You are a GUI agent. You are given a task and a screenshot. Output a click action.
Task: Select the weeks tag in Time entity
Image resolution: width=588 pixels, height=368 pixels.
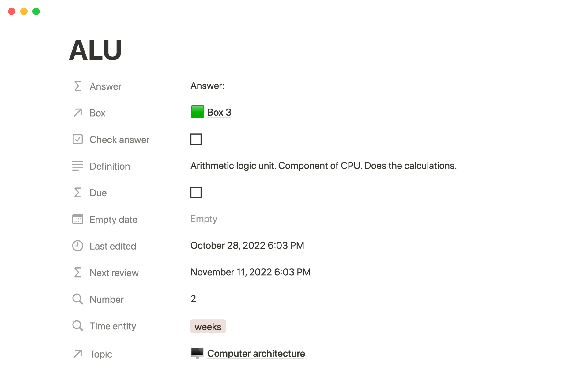208,327
